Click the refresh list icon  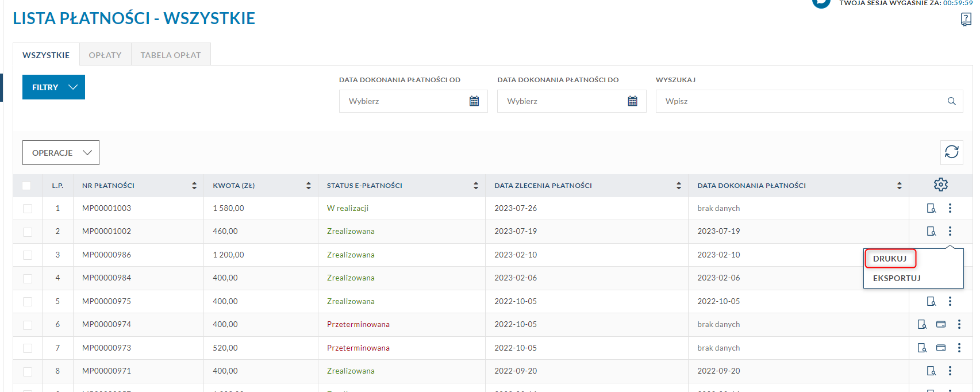952,152
